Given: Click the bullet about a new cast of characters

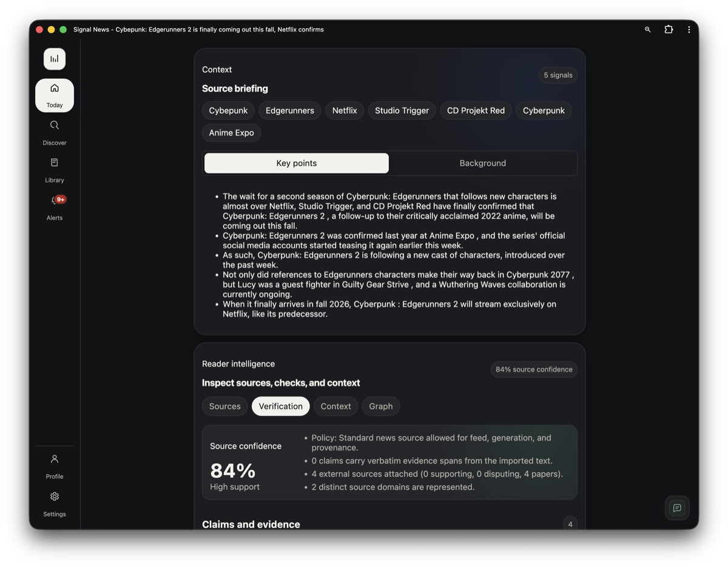Looking at the screenshot, I should click(394, 260).
